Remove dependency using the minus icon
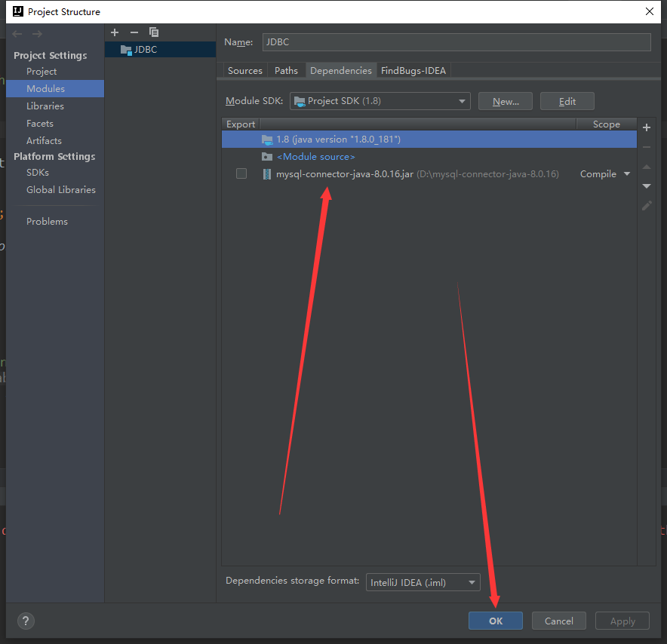667x644 pixels. [x=646, y=147]
